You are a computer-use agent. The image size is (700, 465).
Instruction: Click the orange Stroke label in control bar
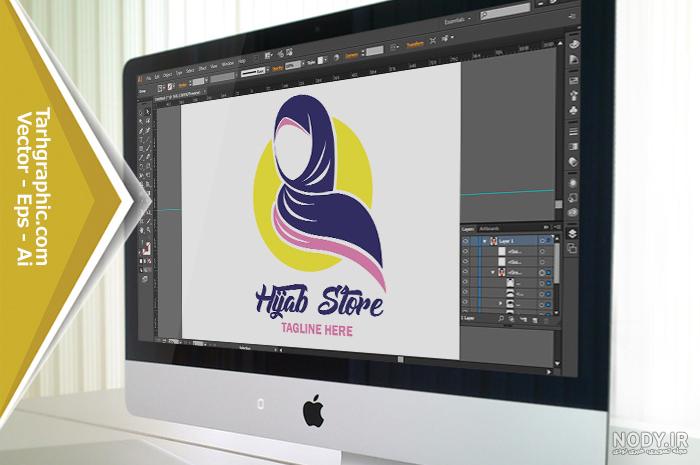coord(183,85)
